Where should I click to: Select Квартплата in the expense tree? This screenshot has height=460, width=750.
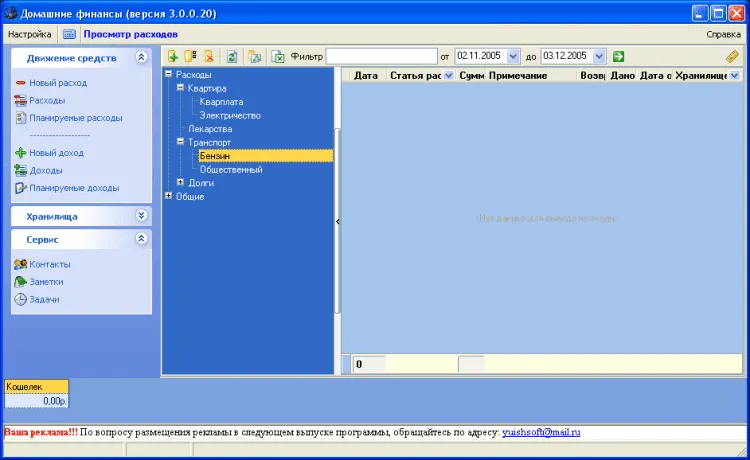[x=221, y=102]
